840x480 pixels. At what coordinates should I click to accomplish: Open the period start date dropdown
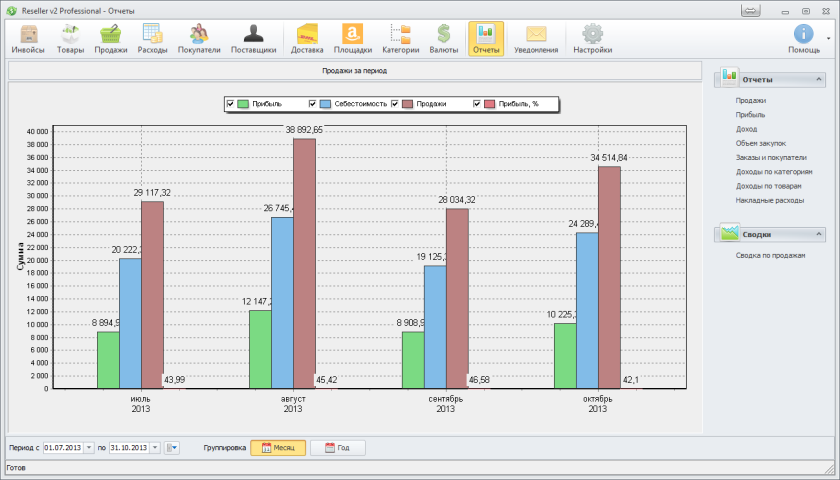pyautogui.click(x=89, y=448)
